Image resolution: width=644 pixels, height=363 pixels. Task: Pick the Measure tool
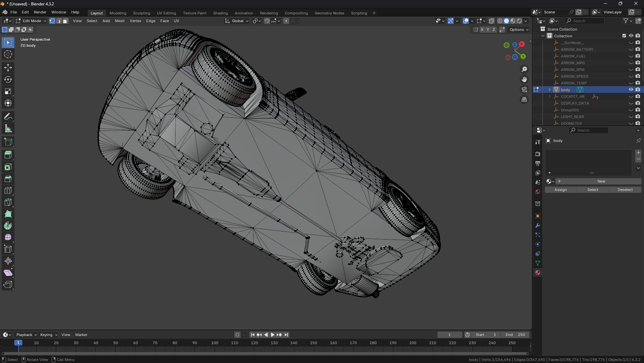(x=8, y=129)
